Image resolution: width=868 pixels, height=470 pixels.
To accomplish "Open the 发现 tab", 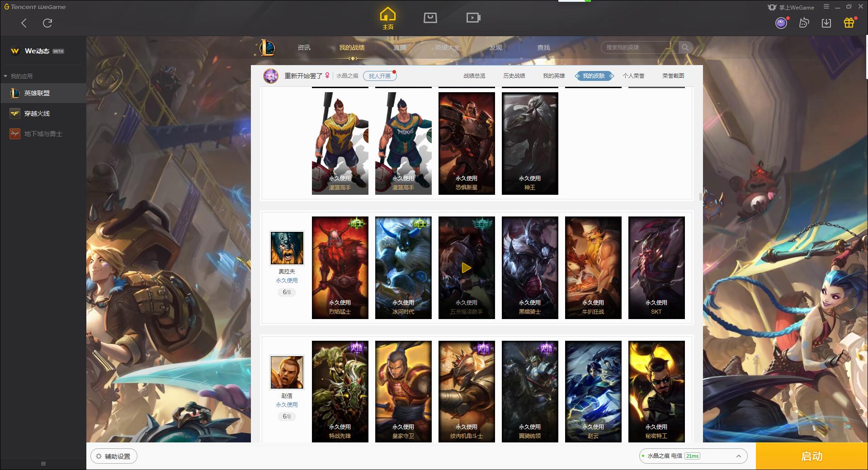I will [x=495, y=47].
